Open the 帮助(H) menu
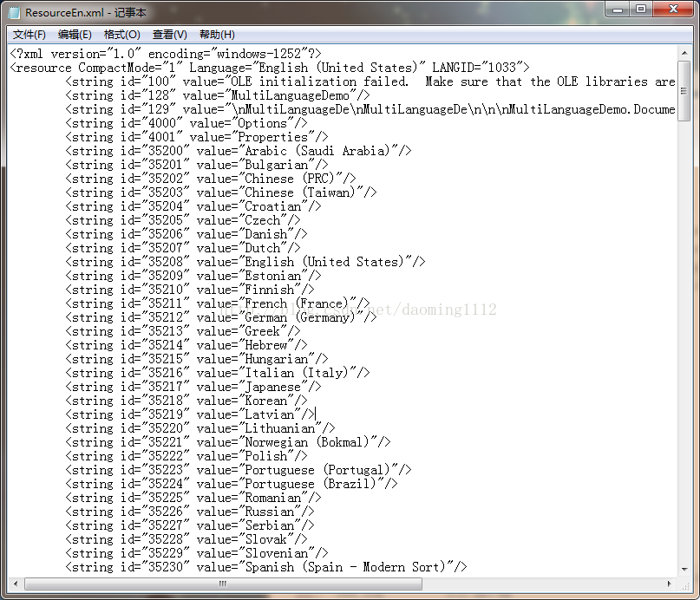Viewport: 700px width, 600px height. tap(217, 35)
